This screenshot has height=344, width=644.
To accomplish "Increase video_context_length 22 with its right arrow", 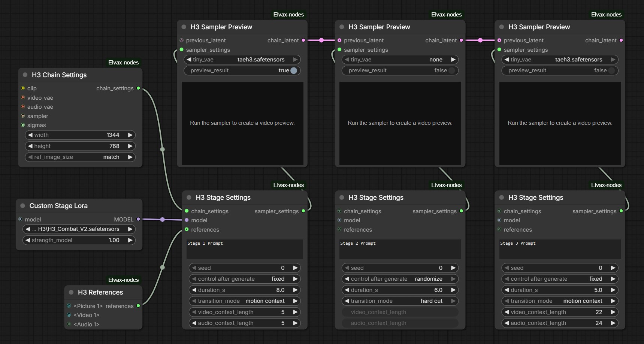I will tap(613, 312).
